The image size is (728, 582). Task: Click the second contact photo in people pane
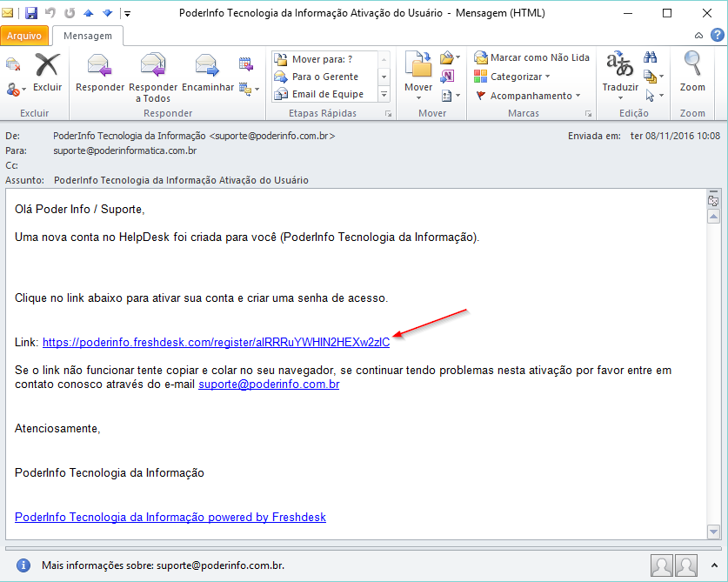[x=686, y=565]
